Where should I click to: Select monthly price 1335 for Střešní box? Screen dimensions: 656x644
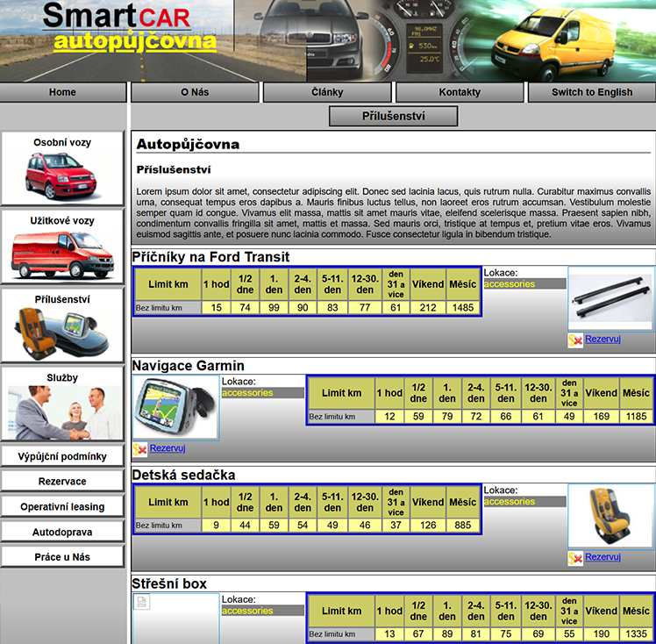click(x=636, y=634)
